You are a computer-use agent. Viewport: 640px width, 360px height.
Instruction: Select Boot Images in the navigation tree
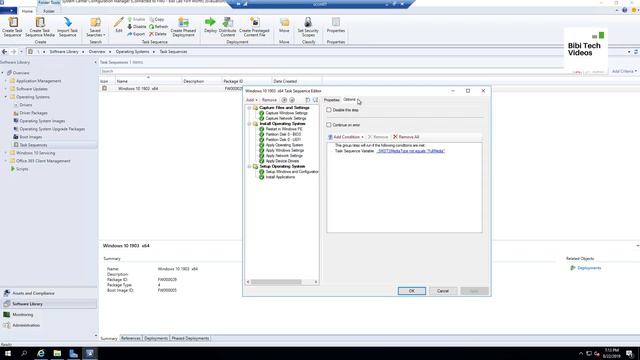[x=31, y=137]
